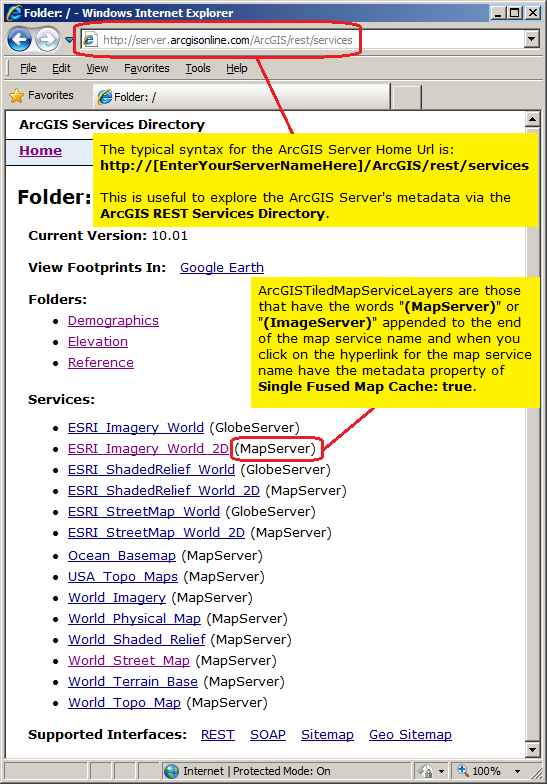Click the zoom magnifier icon
Viewport: 547px width, 784px height.
[462, 770]
